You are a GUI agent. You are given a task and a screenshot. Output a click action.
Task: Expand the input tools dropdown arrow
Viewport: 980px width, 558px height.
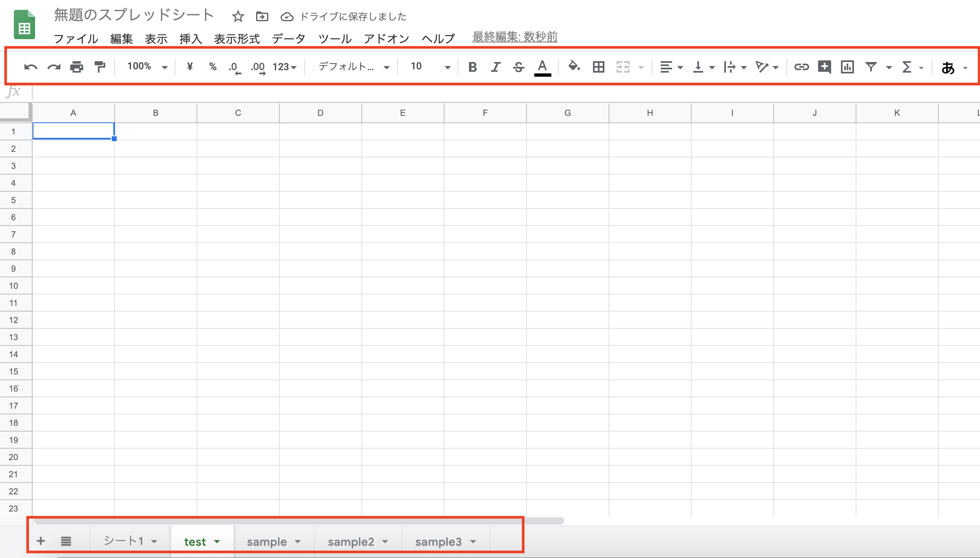tap(965, 68)
